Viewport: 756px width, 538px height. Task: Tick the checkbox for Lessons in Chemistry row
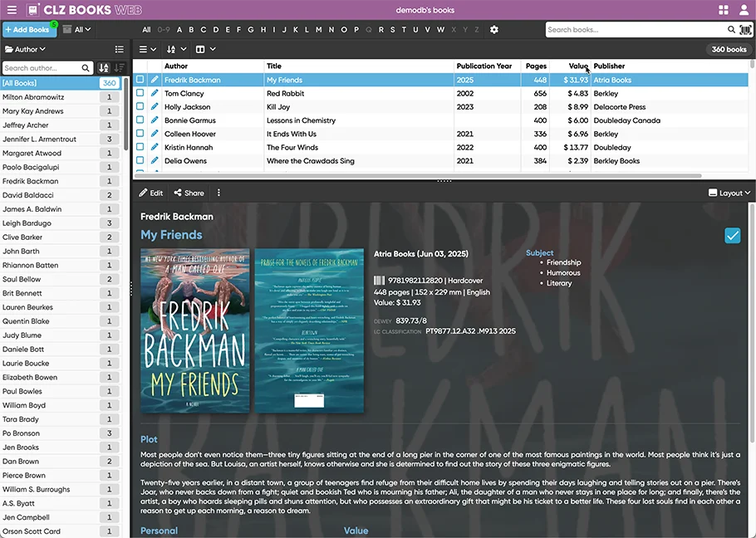coord(140,120)
